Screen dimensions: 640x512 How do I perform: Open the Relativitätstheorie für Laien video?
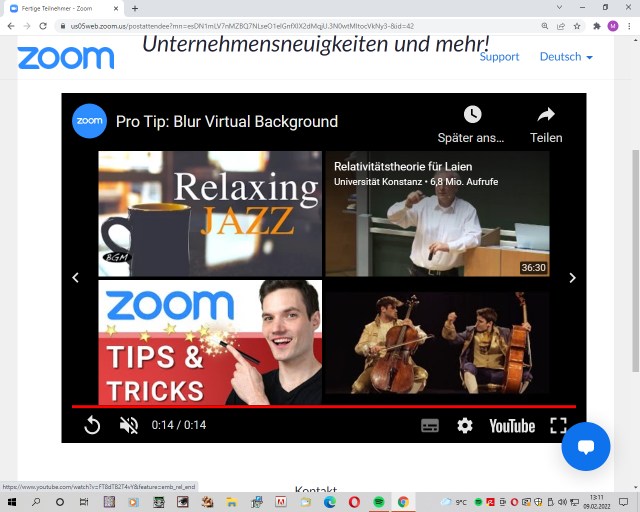click(x=437, y=214)
